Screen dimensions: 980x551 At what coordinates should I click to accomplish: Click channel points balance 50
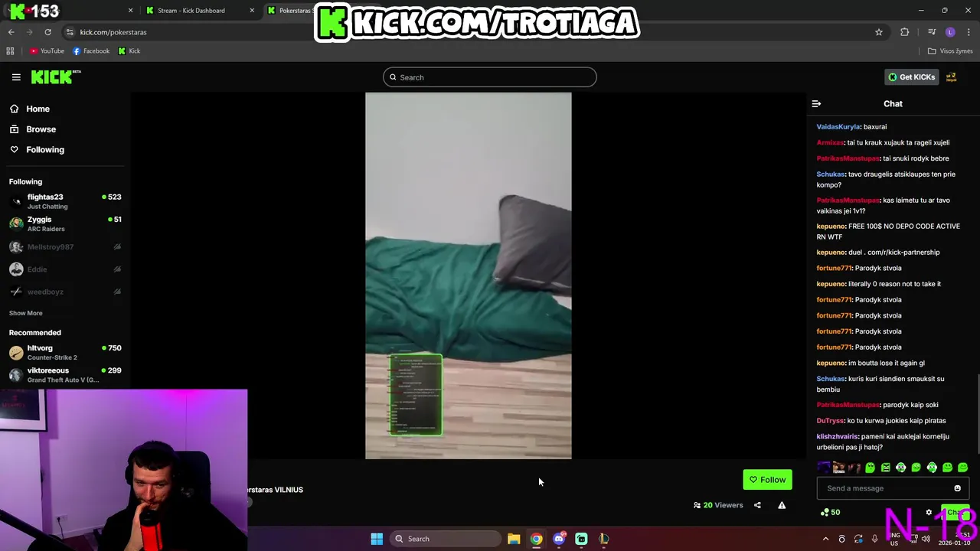coord(830,513)
